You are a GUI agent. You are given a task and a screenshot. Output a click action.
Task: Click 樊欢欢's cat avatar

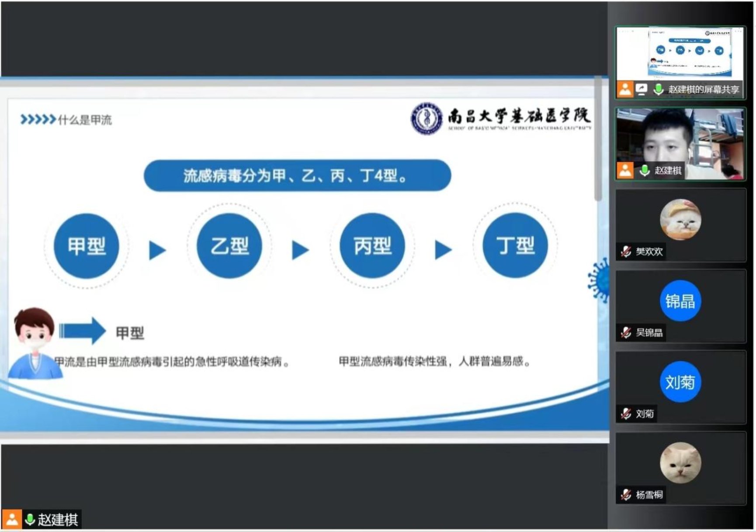tap(680, 219)
